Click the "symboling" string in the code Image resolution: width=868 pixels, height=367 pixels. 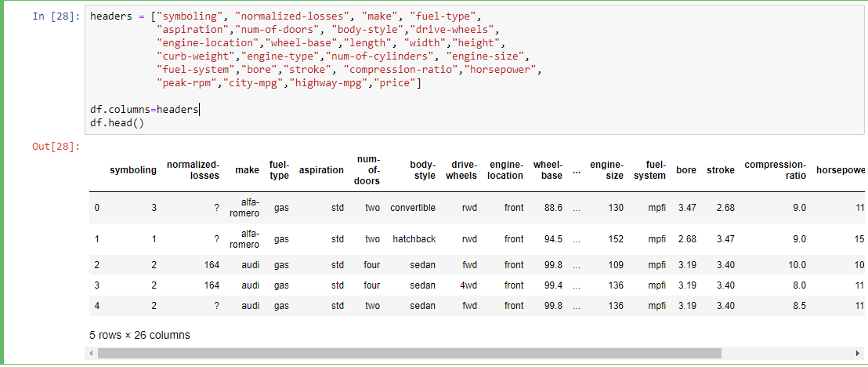191,16
